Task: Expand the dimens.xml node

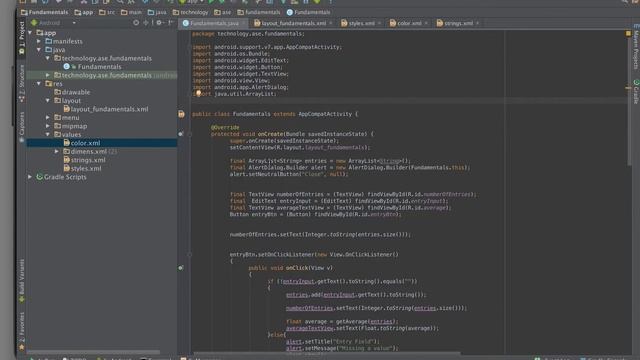Action: (x=57, y=151)
